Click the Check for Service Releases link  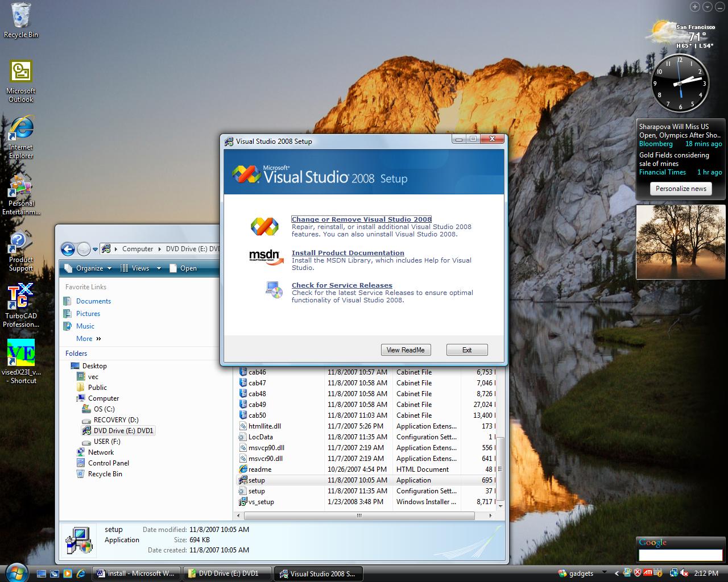tap(342, 285)
